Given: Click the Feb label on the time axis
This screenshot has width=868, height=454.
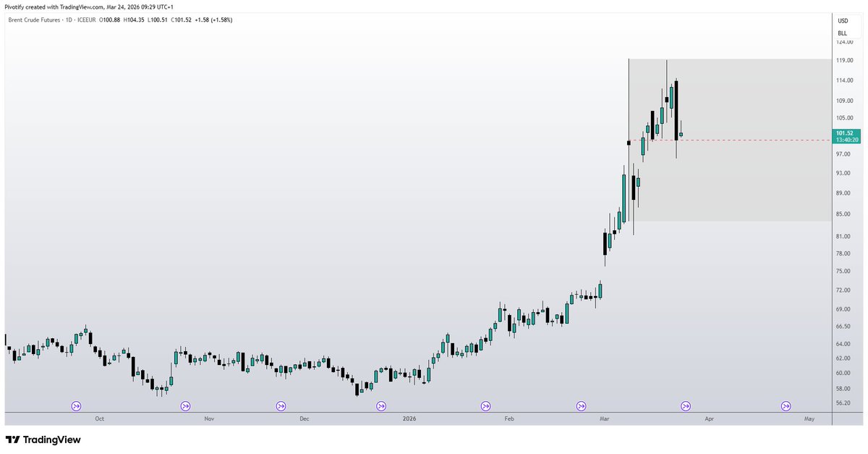Looking at the screenshot, I should [509, 419].
